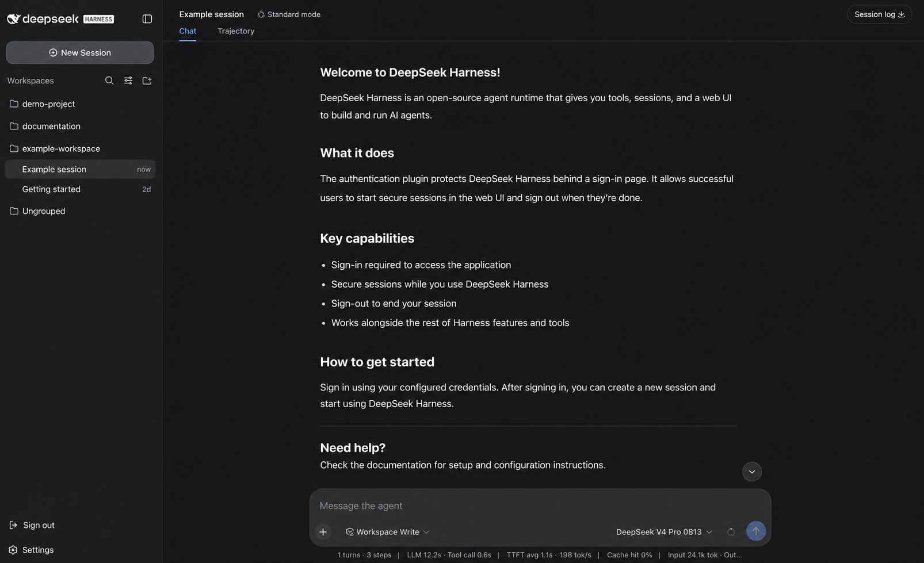Click the 'Sign-out to end your session' bullet
The height and width of the screenshot is (563, 924).
tap(394, 304)
